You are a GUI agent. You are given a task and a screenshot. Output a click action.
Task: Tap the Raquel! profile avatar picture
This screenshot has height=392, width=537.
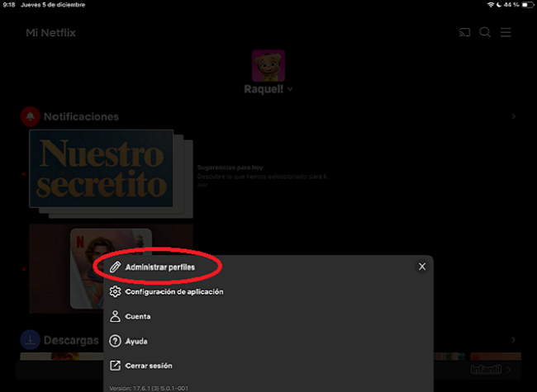[268, 65]
